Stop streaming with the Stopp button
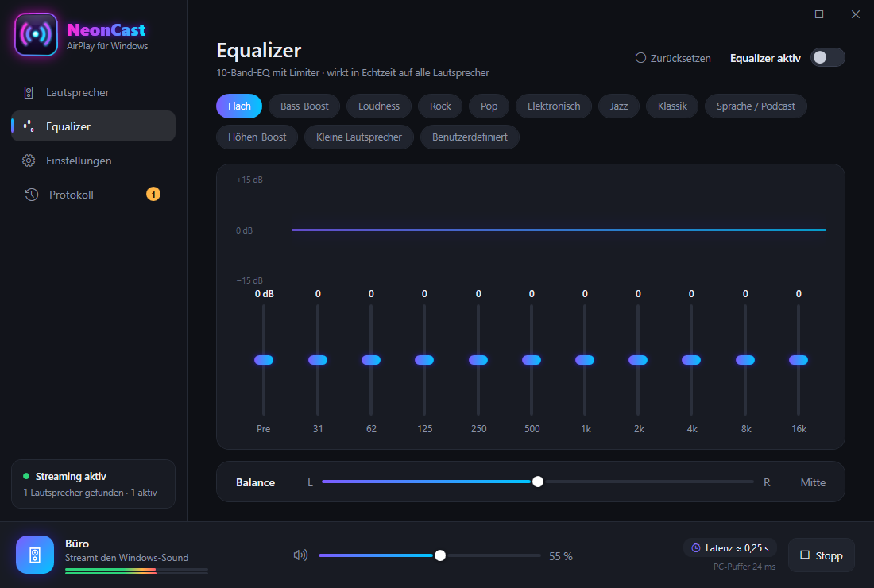Screen dimensions: 874x588 [821, 555]
